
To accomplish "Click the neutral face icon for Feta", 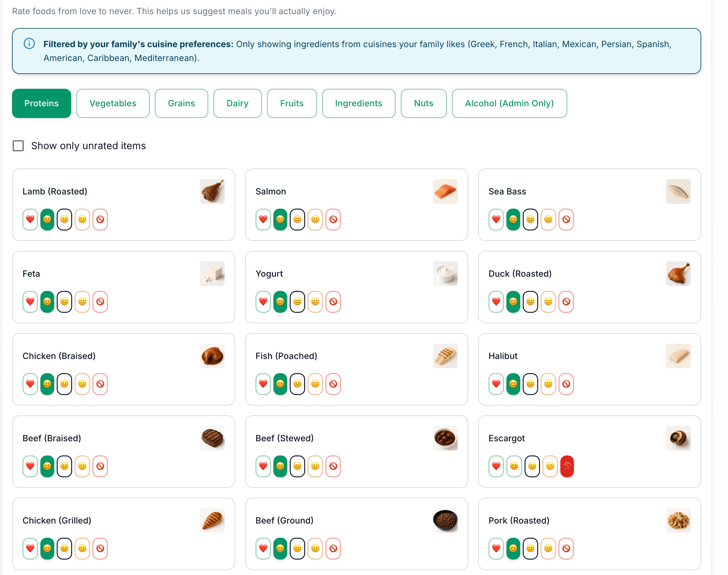I will pos(65,302).
